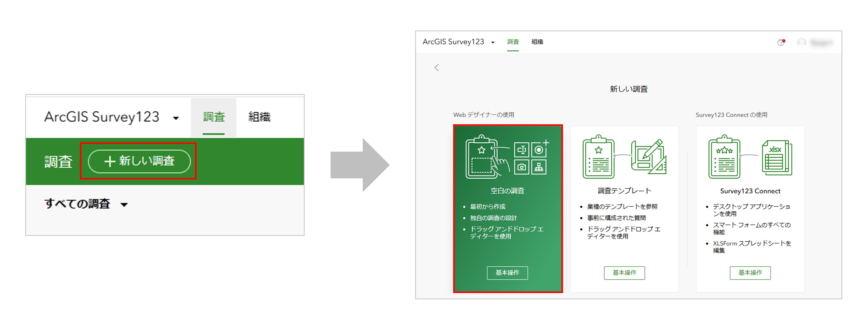Click the 調査 heading in the green bar
Viewport: 868px width, 330px height.
[x=58, y=162]
